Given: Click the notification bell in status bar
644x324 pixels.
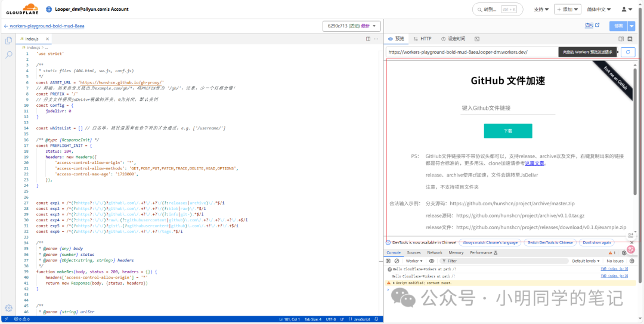Looking at the screenshot, I should click(376, 319).
